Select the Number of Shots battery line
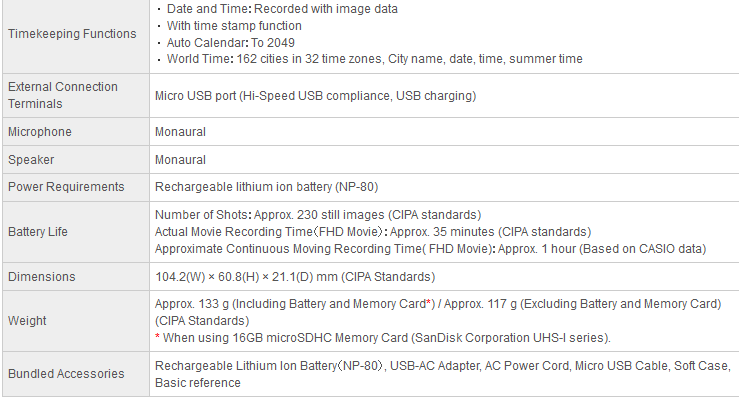 click(x=318, y=215)
